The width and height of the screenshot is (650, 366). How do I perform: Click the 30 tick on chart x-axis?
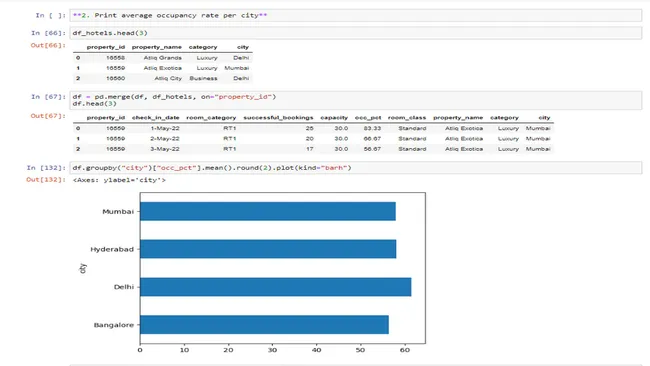[272, 350]
